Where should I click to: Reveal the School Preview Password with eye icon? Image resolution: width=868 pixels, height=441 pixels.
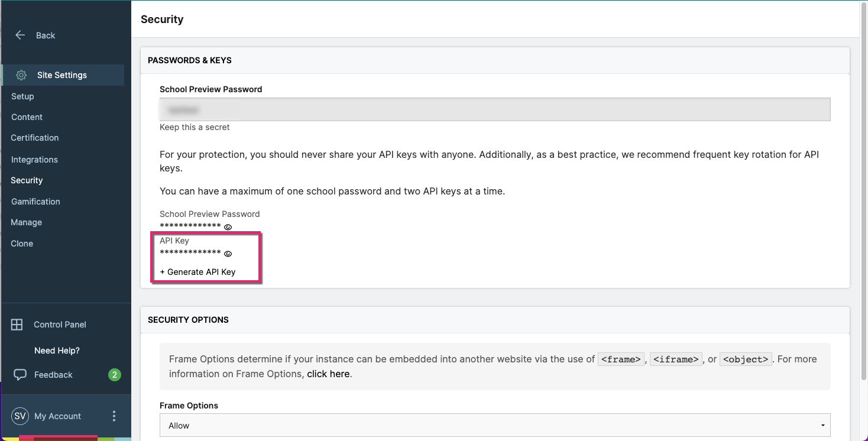pyautogui.click(x=228, y=227)
